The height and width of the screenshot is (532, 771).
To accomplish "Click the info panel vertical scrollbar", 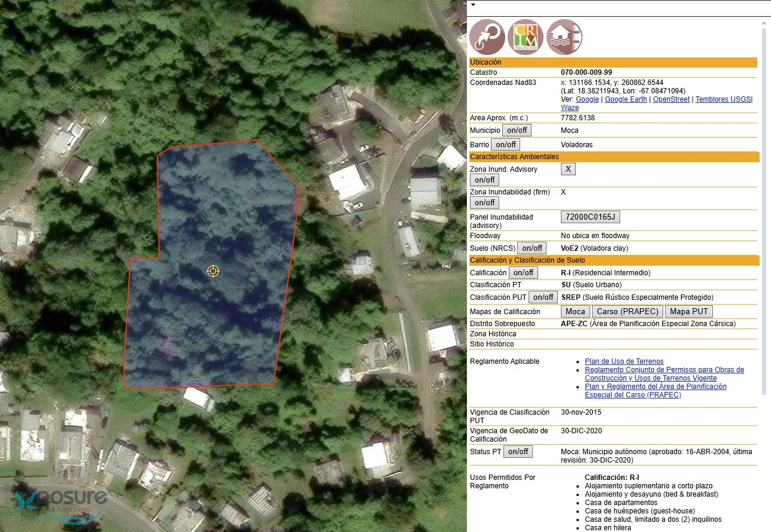I will tap(764, 209).
